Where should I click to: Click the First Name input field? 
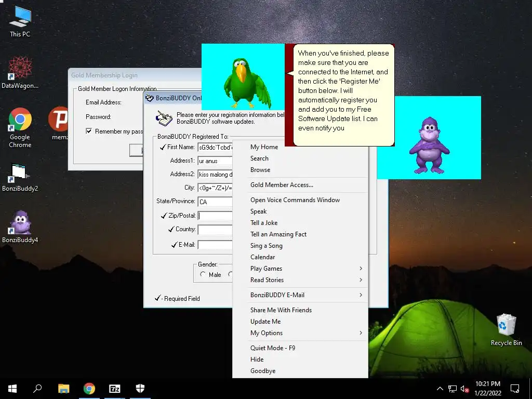215,147
